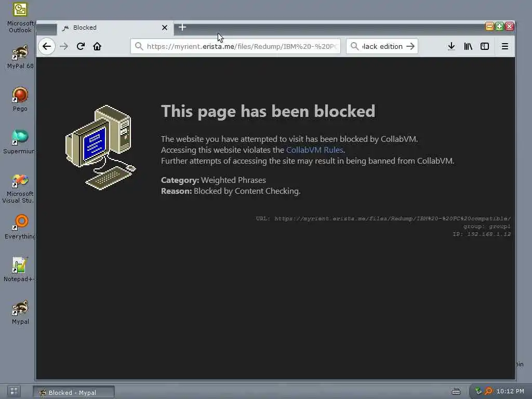Select the Blocked tab
The image size is (532, 399).
[x=115, y=28]
